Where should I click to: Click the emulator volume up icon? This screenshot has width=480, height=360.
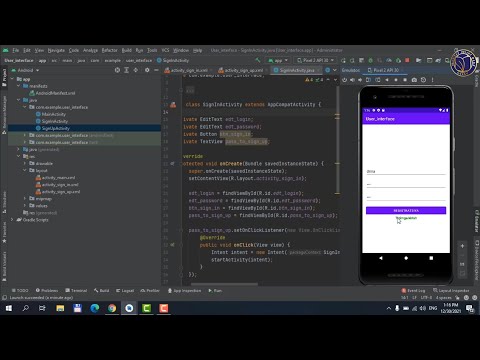352,80
